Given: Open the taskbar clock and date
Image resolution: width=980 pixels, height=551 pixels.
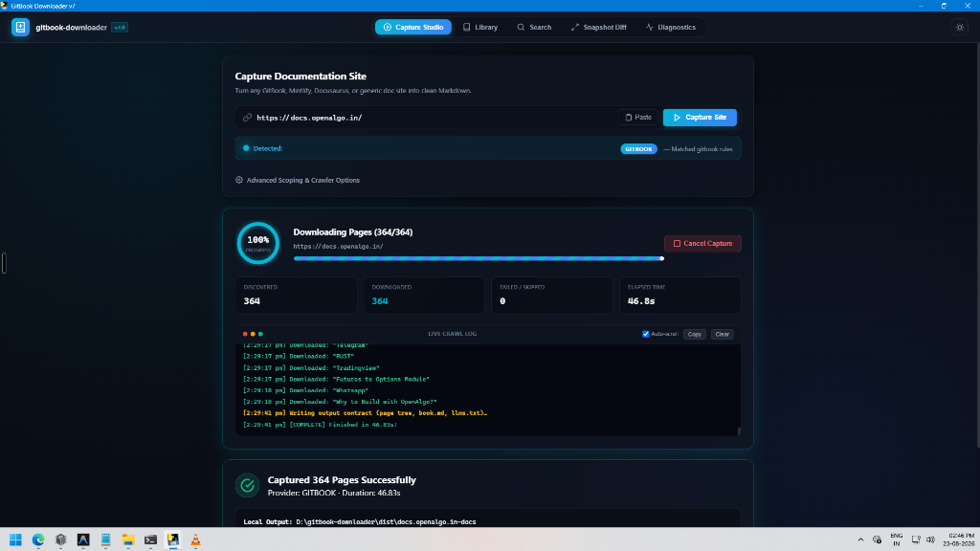Looking at the screenshot, I should tap(961, 540).
